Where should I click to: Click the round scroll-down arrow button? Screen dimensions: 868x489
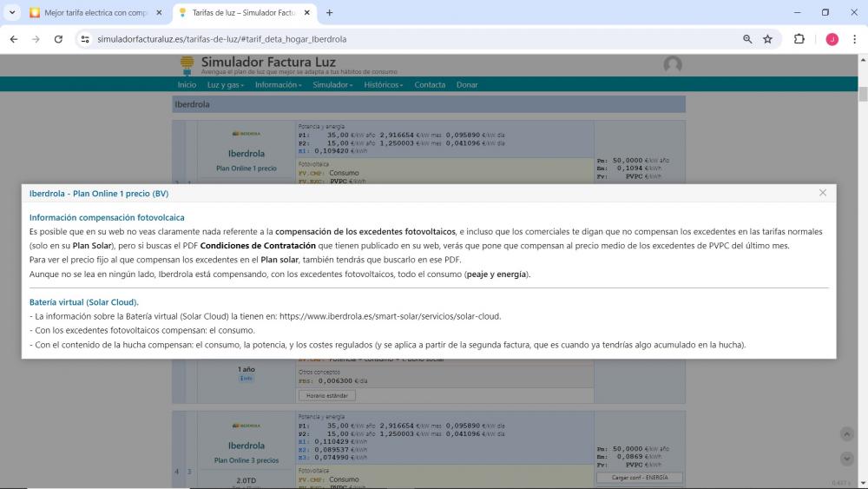click(x=846, y=459)
